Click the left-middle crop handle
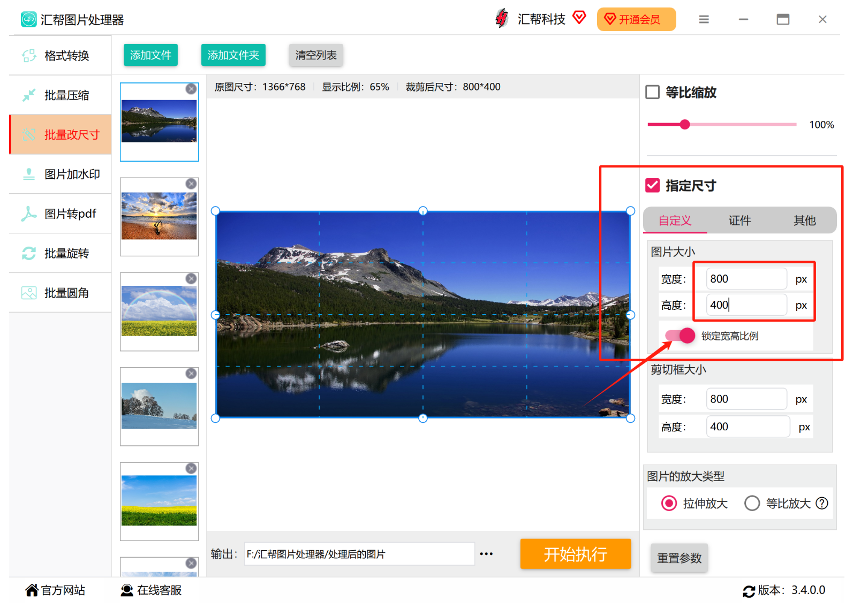853x616 pixels. (x=215, y=315)
